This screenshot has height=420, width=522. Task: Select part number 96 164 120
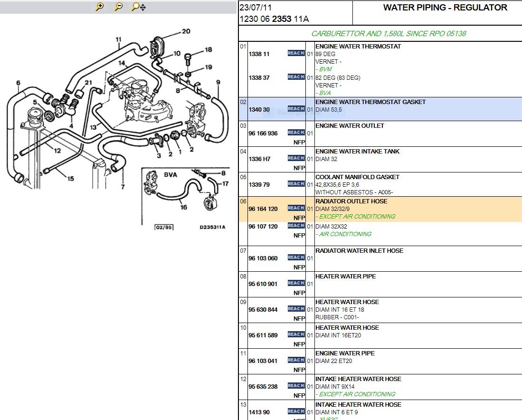(263, 209)
